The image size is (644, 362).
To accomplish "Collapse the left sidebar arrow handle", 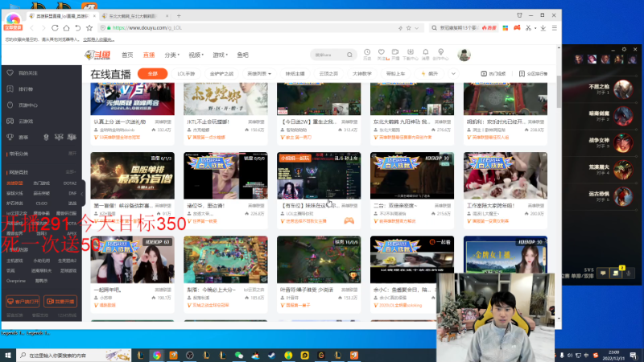I will (x=82, y=193).
